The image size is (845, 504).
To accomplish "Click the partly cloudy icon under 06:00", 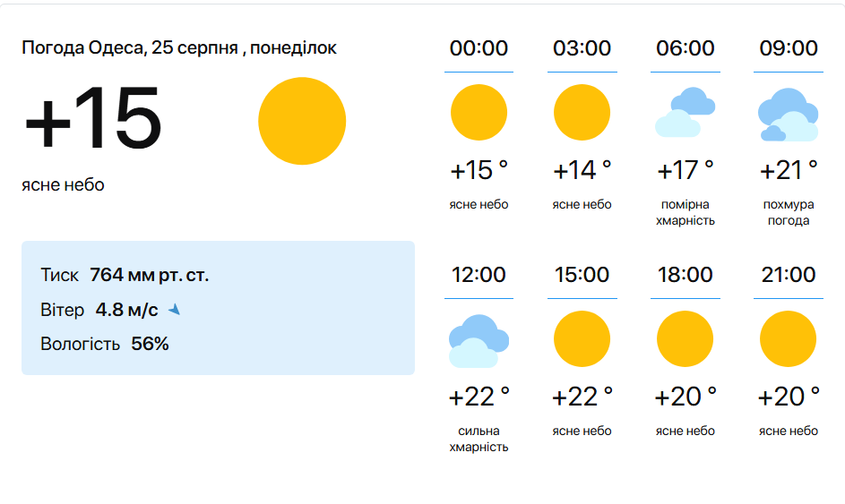I will (685, 113).
